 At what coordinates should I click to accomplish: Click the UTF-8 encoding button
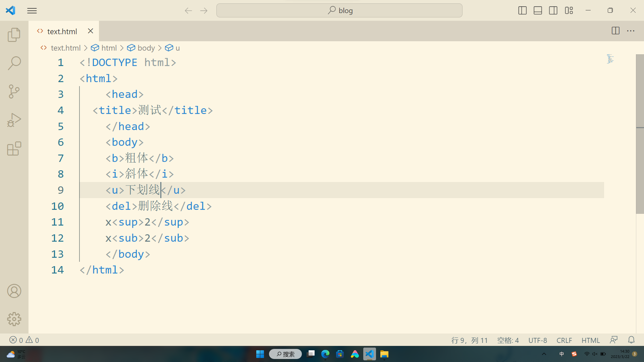(x=537, y=340)
